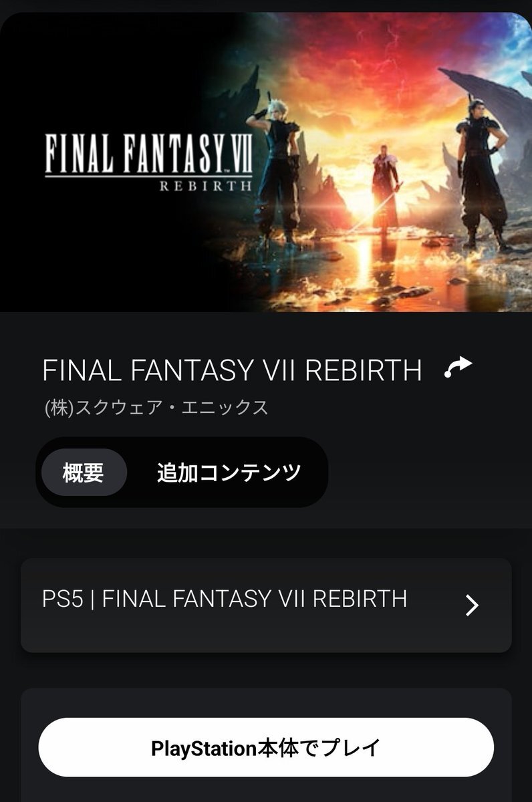Open publisher (株)スクウェア・エニックス link
Viewport: 532px width, 802px height.
[156, 407]
